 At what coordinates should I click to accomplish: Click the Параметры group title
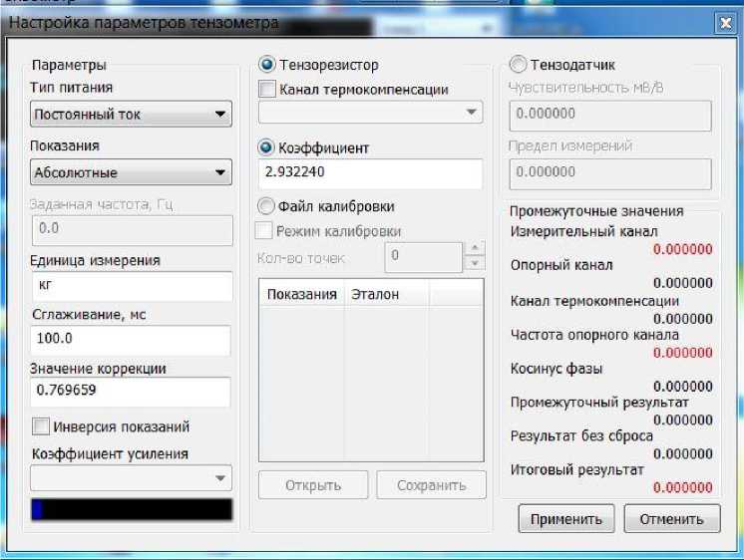pyautogui.click(x=69, y=65)
